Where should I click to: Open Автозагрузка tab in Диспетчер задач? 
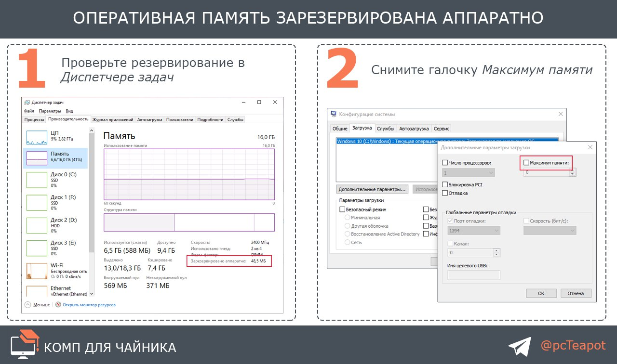tap(150, 119)
